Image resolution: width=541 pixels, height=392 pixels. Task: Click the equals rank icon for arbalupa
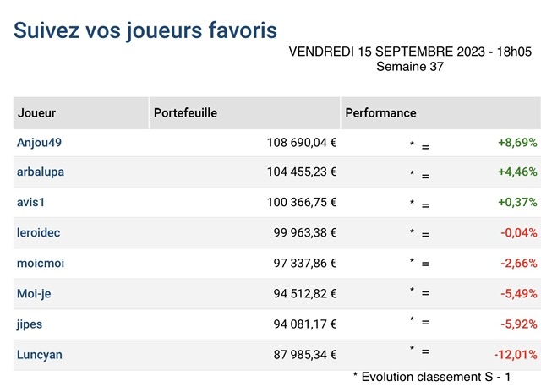(425, 177)
